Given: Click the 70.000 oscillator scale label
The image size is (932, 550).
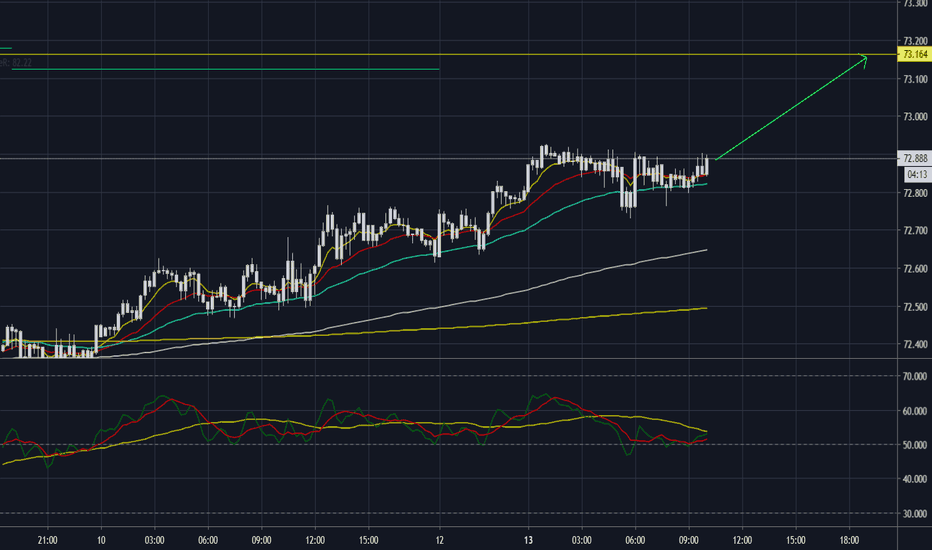Looking at the screenshot, I should (913, 377).
